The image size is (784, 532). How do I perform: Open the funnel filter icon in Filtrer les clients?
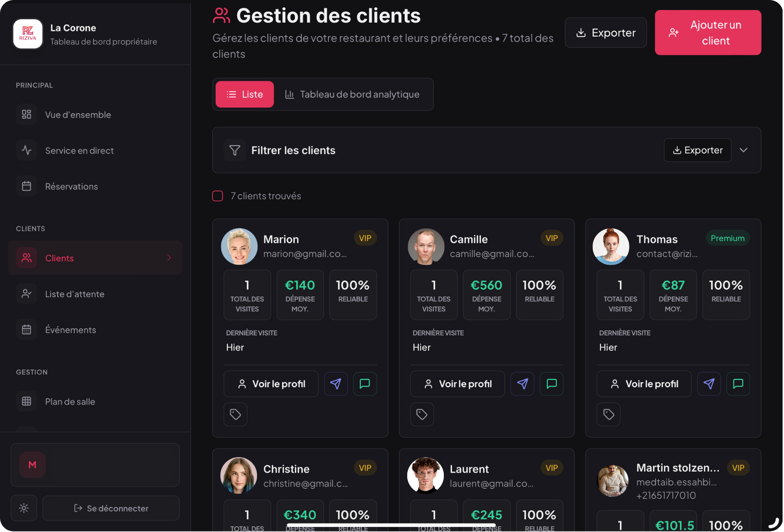pos(235,150)
